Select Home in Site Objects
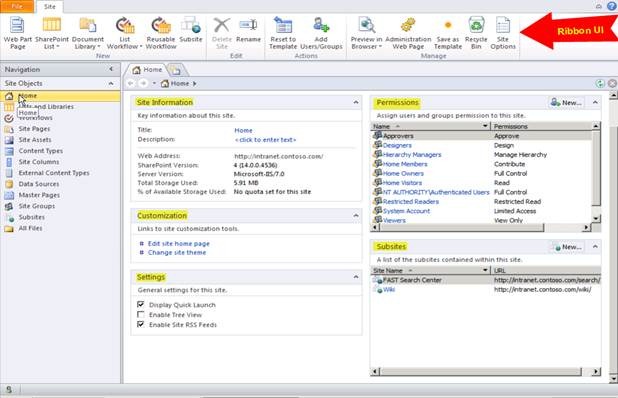This screenshot has width=618, height=398. click(60, 96)
